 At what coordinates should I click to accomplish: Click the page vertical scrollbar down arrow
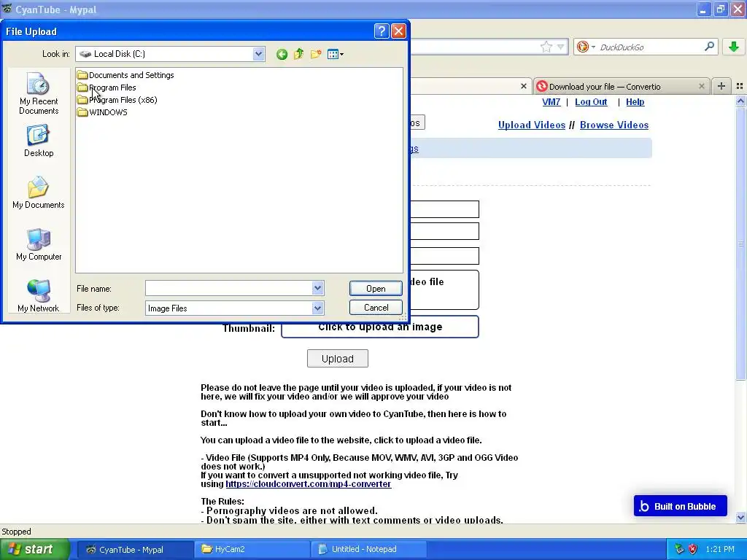coord(740,517)
